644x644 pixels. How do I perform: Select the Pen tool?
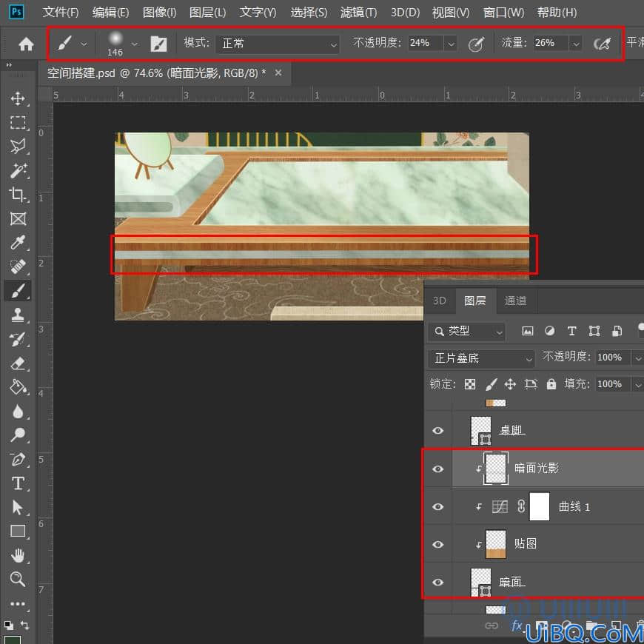(18, 459)
